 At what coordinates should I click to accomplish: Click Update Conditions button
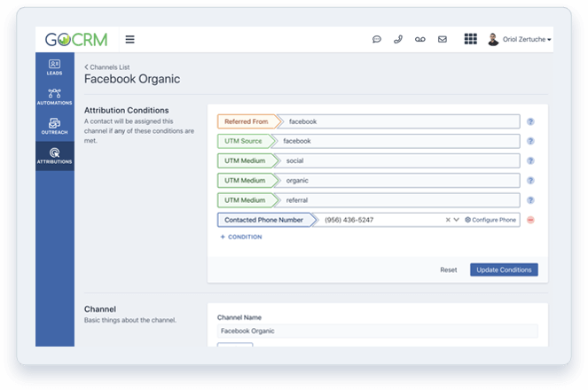tap(504, 269)
